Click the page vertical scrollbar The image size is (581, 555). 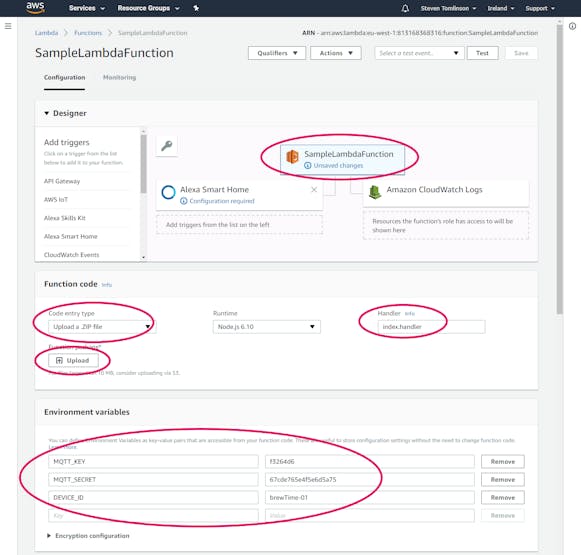[x=560, y=170]
